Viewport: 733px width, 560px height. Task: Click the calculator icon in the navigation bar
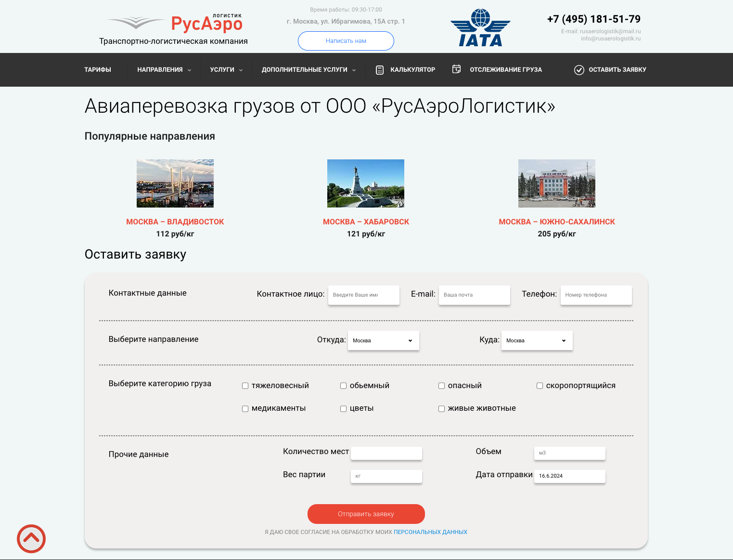[x=379, y=70]
